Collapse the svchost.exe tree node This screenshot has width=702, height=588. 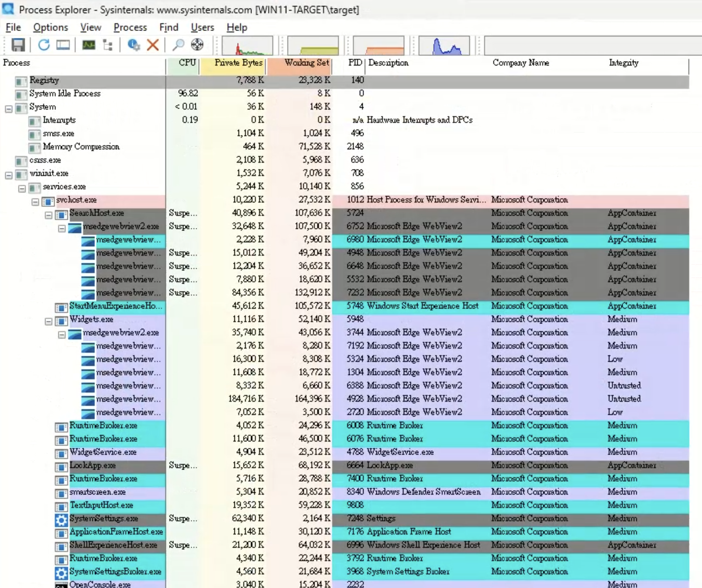[35, 202]
